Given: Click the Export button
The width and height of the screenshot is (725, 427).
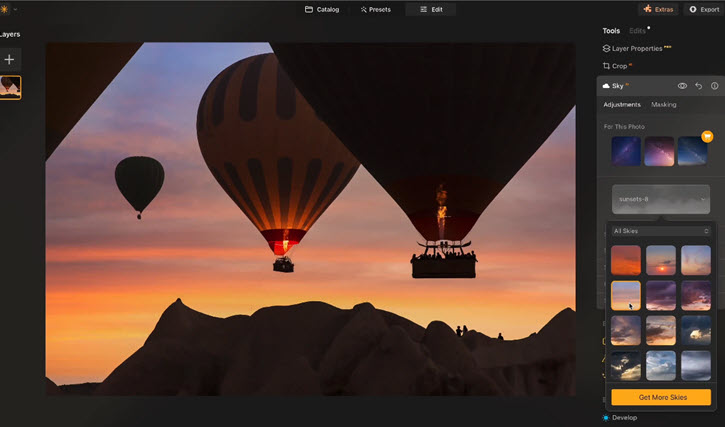Looking at the screenshot, I should 704,9.
